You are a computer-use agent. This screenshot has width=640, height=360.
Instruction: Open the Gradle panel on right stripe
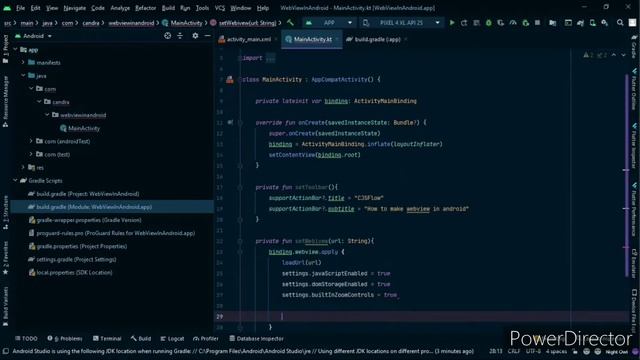634,46
